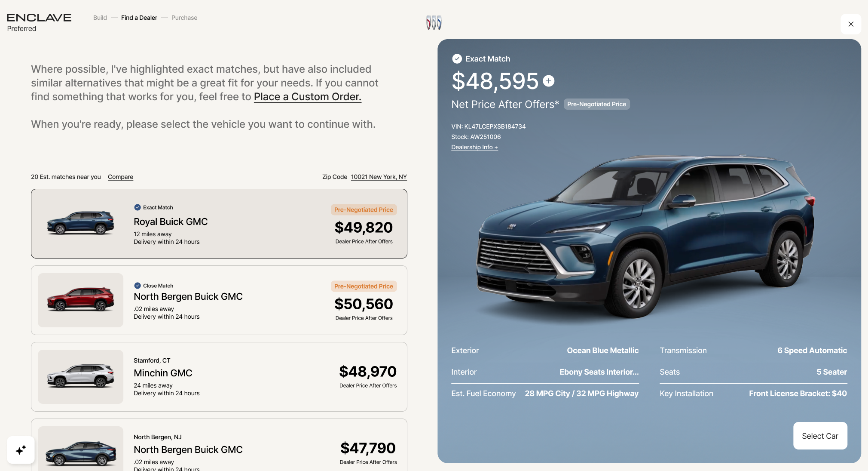Switch to Find a Dealer step
Viewport: 868px width, 471px height.
(x=139, y=18)
